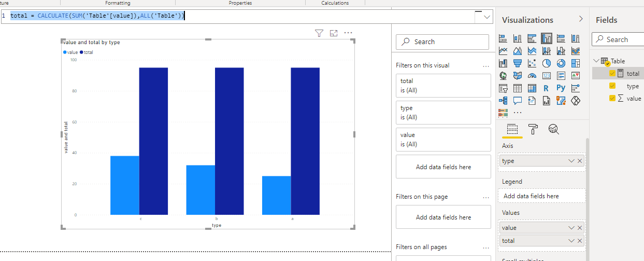Open Focus mode for the chart
This screenshot has width=644, height=261.
click(334, 33)
